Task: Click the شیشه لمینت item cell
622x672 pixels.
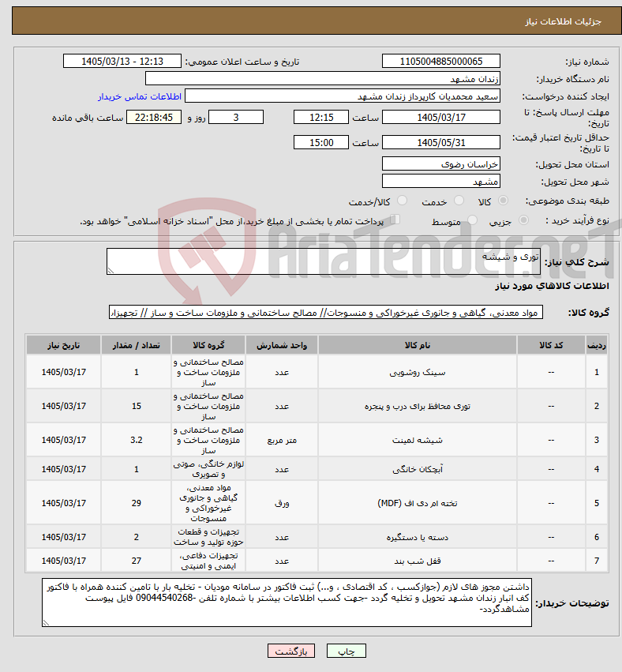Action: click(418, 440)
